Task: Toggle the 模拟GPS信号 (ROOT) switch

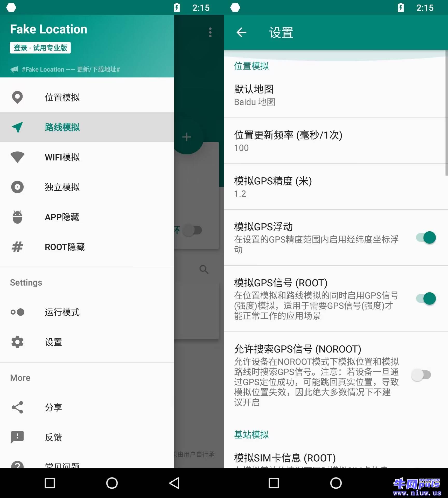Action: (x=426, y=299)
